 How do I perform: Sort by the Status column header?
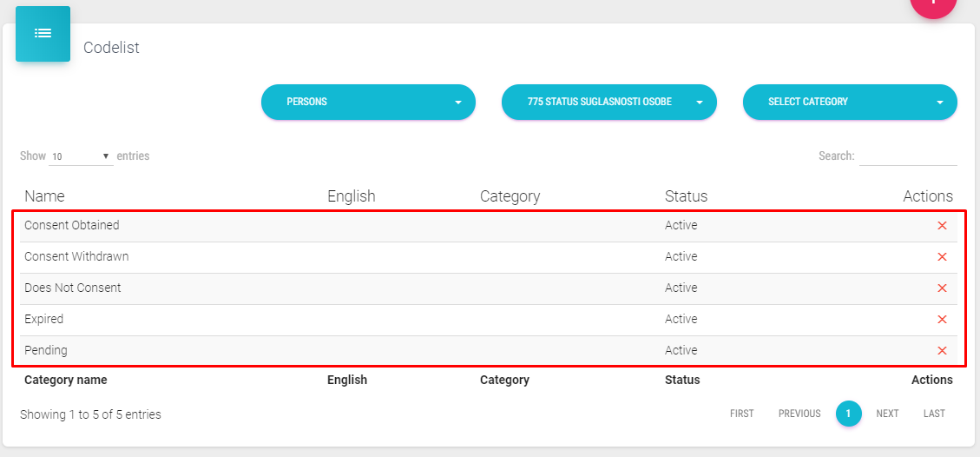click(x=686, y=196)
